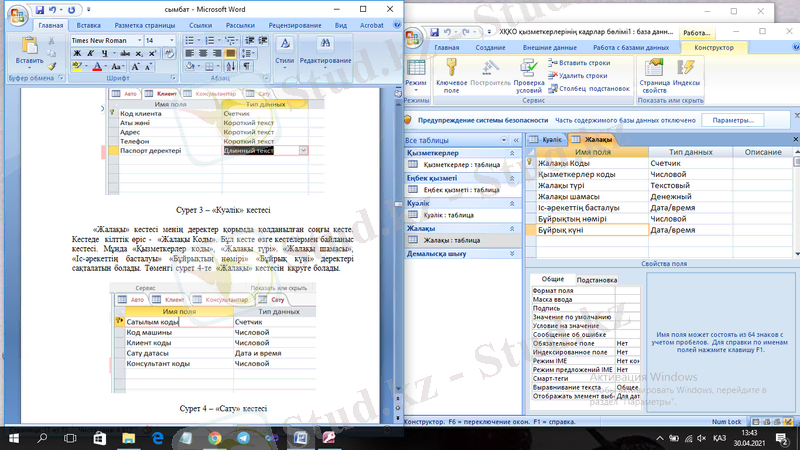Click the font color button in Word
This screenshot has height=450, width=800.
click(x=99, y=67)
